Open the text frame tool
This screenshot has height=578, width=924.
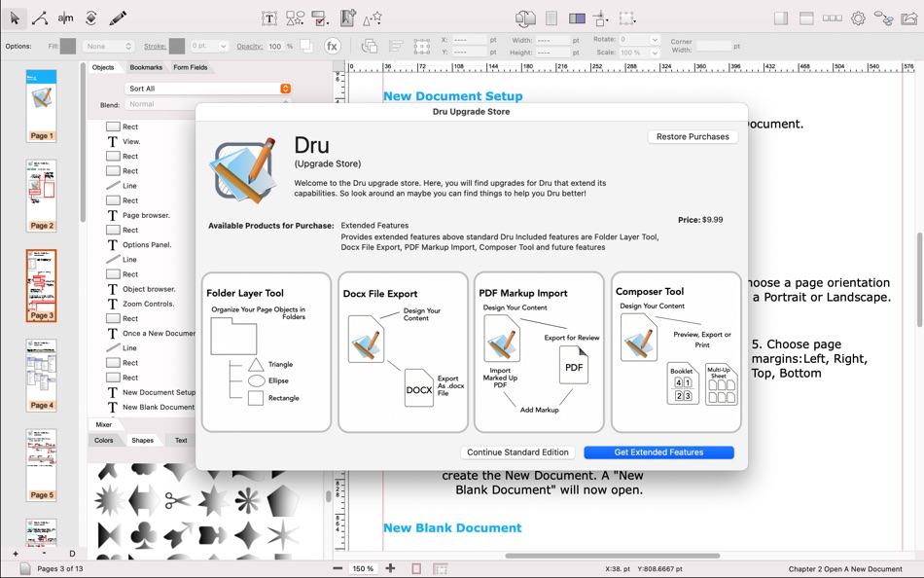click(268, 18)
